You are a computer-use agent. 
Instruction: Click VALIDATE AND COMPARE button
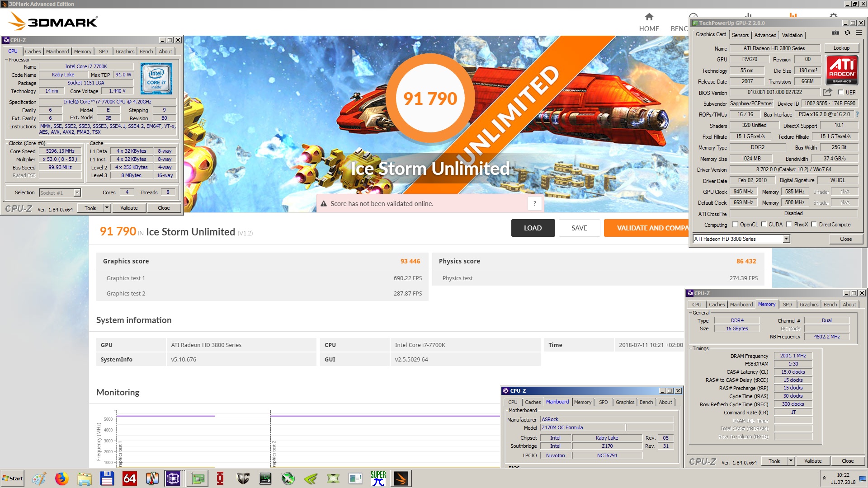point(646,228)
